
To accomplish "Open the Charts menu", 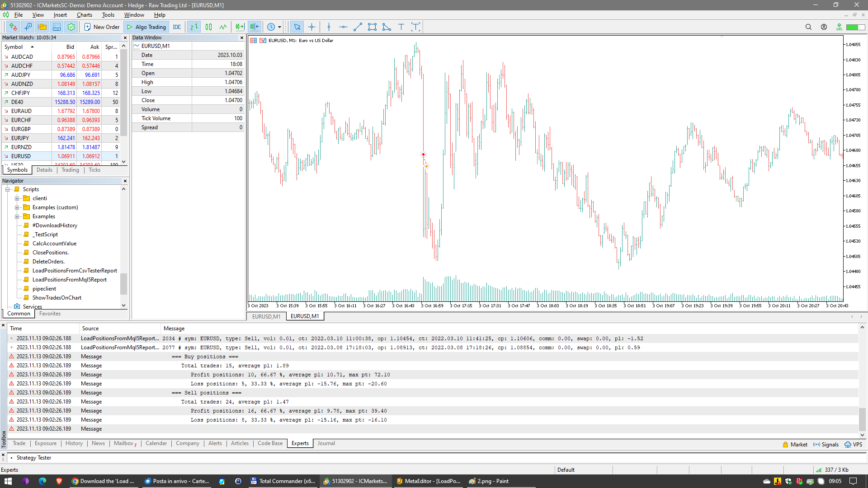I will 84,15.
